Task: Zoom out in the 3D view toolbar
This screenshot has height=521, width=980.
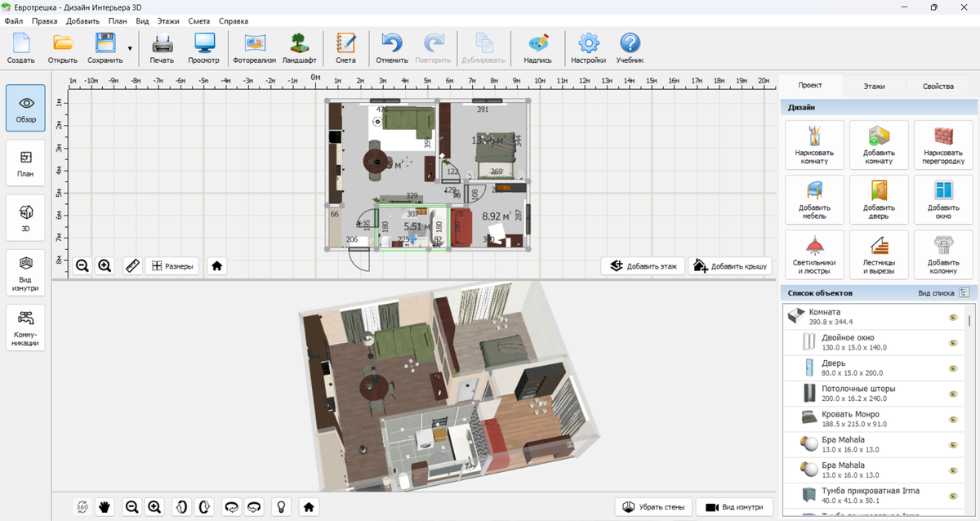Action: click(x=131, y=506)
